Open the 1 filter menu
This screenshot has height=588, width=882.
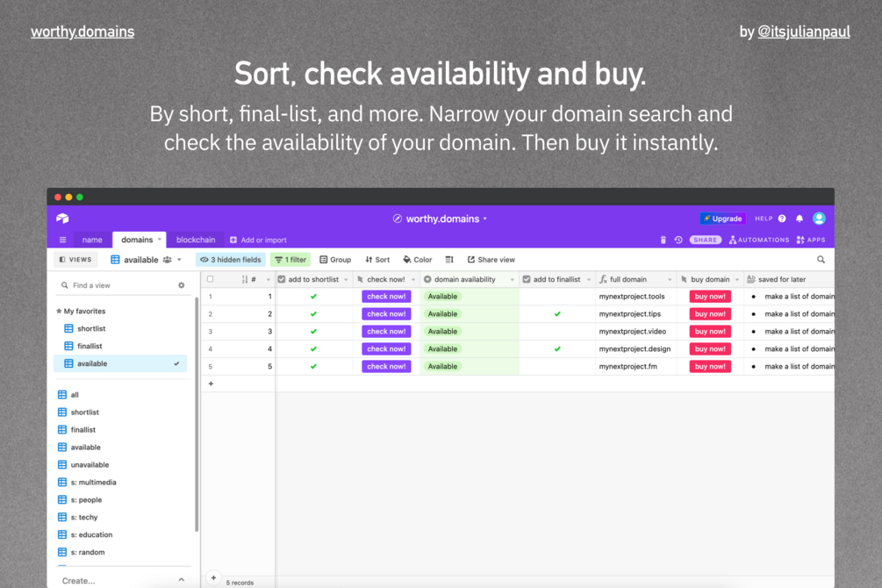[x=290, y=260]
